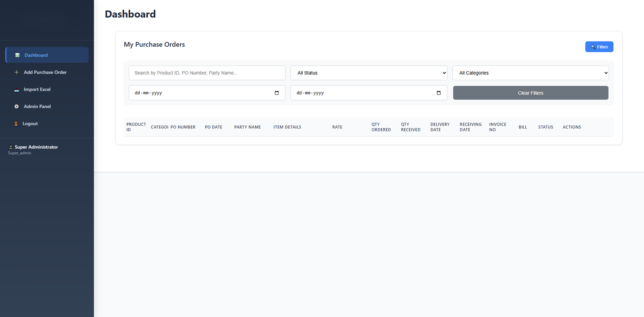644x317 pixels.
Task: Expand the All Categories dropdown
Action: [530, 73]
